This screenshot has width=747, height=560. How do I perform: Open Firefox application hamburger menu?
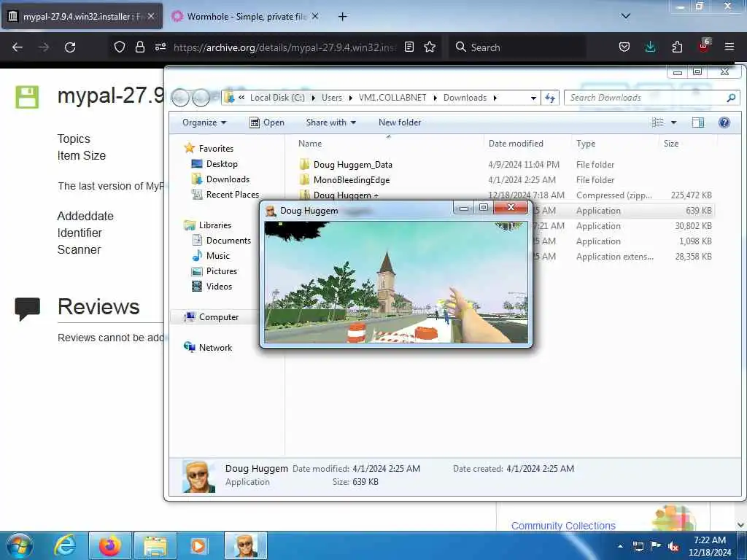(729, 47)
